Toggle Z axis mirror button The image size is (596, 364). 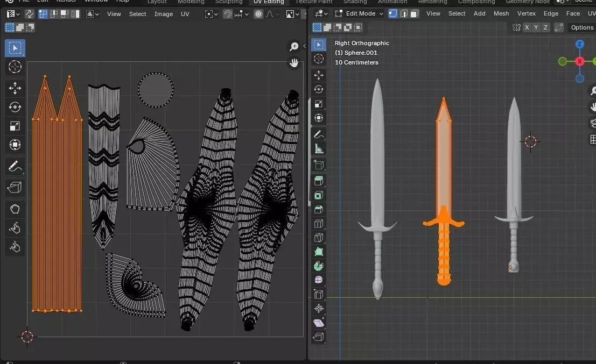(x=545, y=27)
